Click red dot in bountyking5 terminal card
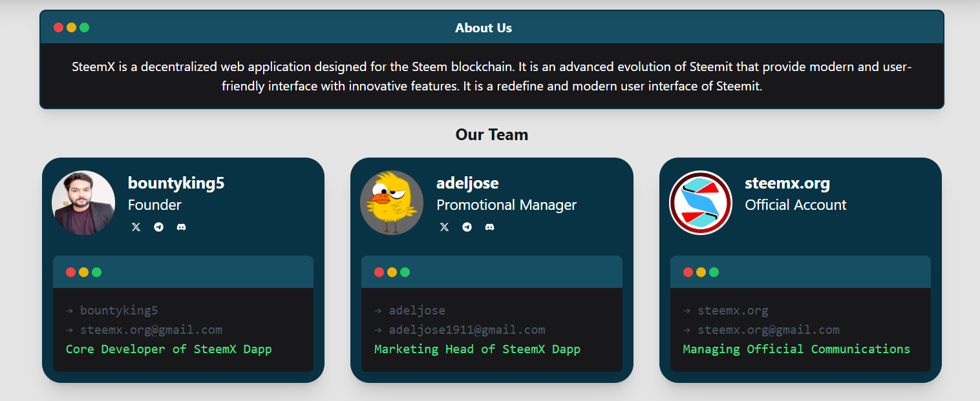The image size is (980, 401). (70, 272)
